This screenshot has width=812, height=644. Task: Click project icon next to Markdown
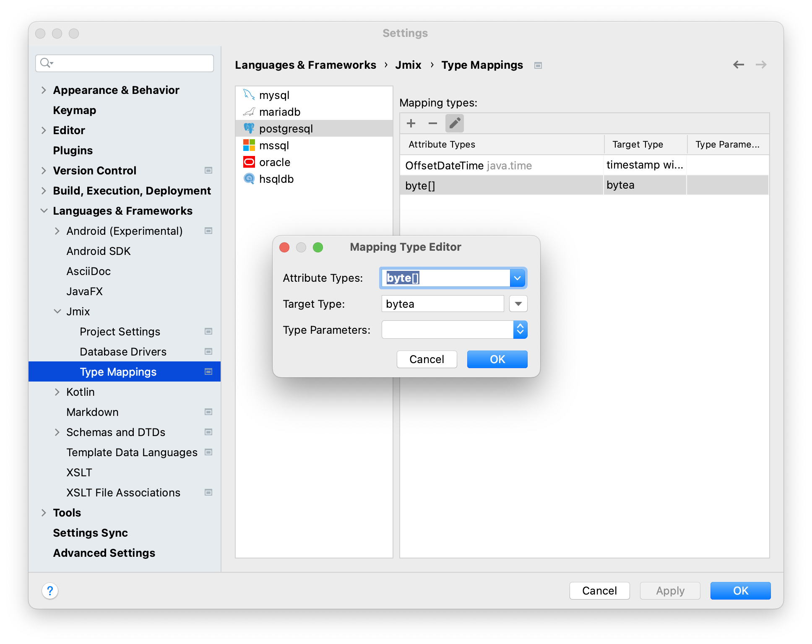[x=208, y=412]
